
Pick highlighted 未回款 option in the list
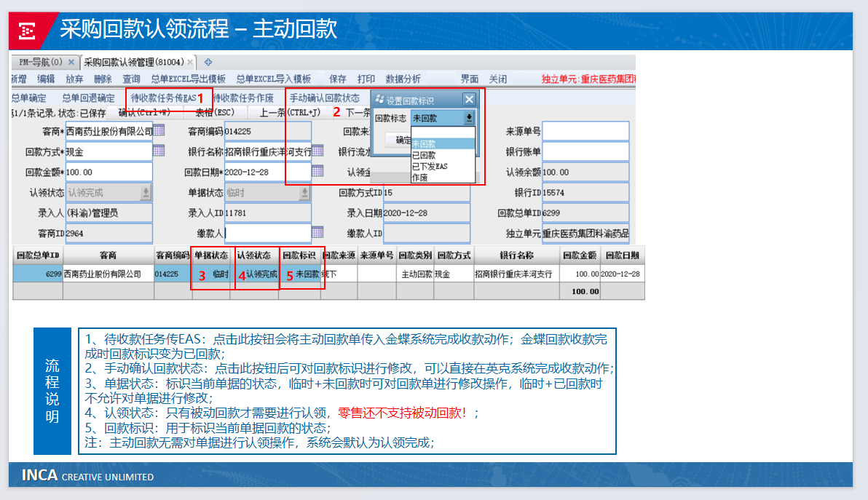pyautogui.click(x=443, y=144)
